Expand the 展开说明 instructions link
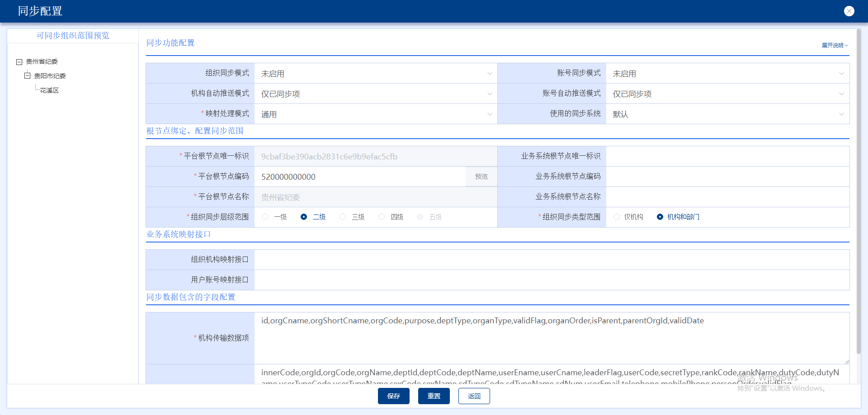 pyautogui.click(x=835, y=45)
